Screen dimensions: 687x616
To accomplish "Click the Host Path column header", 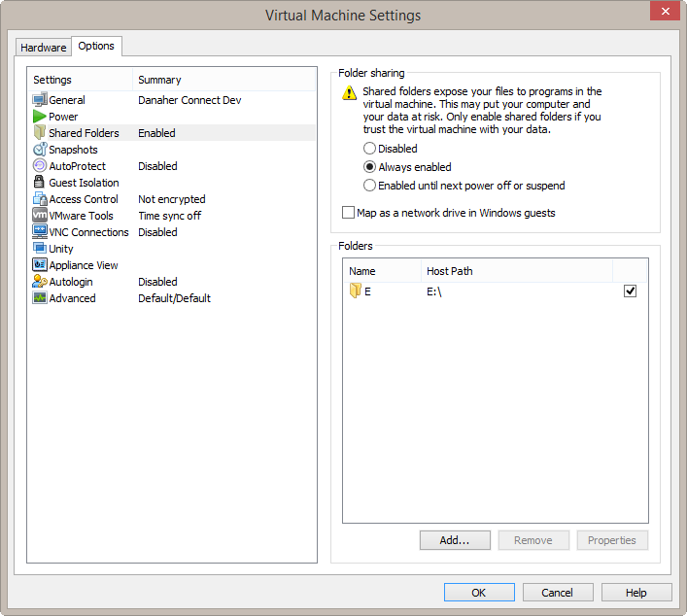I will click(517, 271).
